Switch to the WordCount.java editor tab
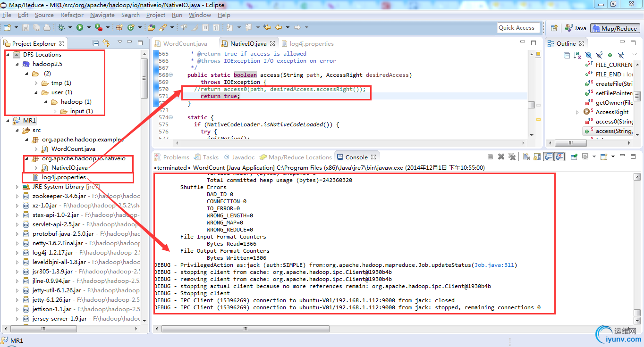The width and height of the screenshot is (644, 347). pyautogui.click(x=181, y=43)
